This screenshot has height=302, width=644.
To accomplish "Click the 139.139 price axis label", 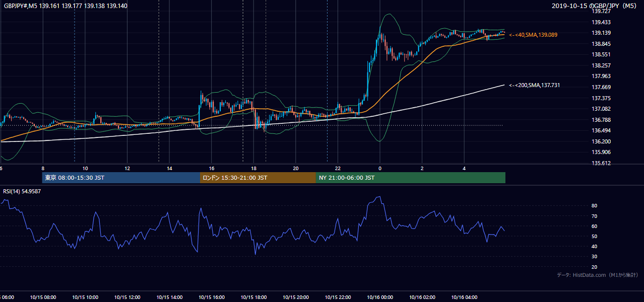I will coord(601,33).
